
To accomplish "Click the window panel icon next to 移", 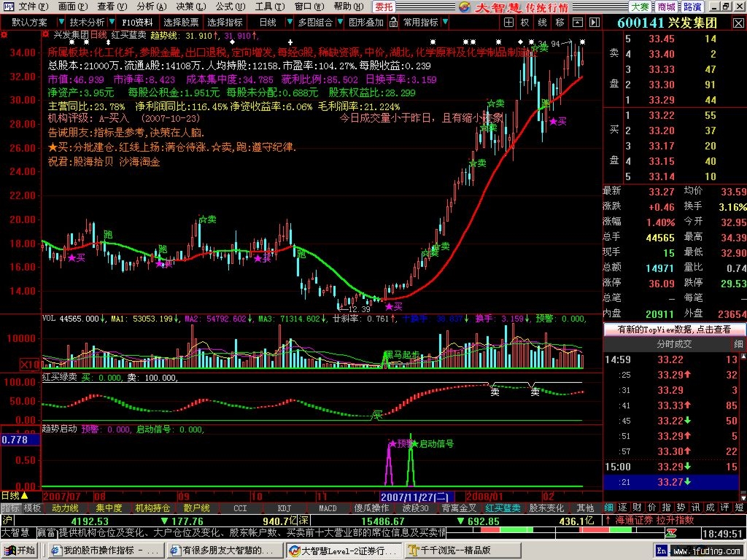I will [x=578, y=23].
